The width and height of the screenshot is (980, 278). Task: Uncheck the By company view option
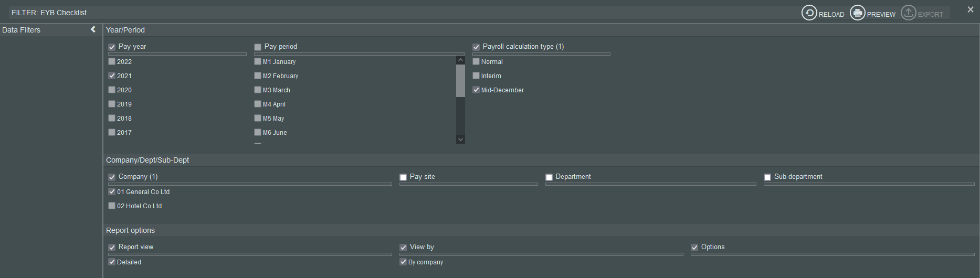tap(403, 262)
